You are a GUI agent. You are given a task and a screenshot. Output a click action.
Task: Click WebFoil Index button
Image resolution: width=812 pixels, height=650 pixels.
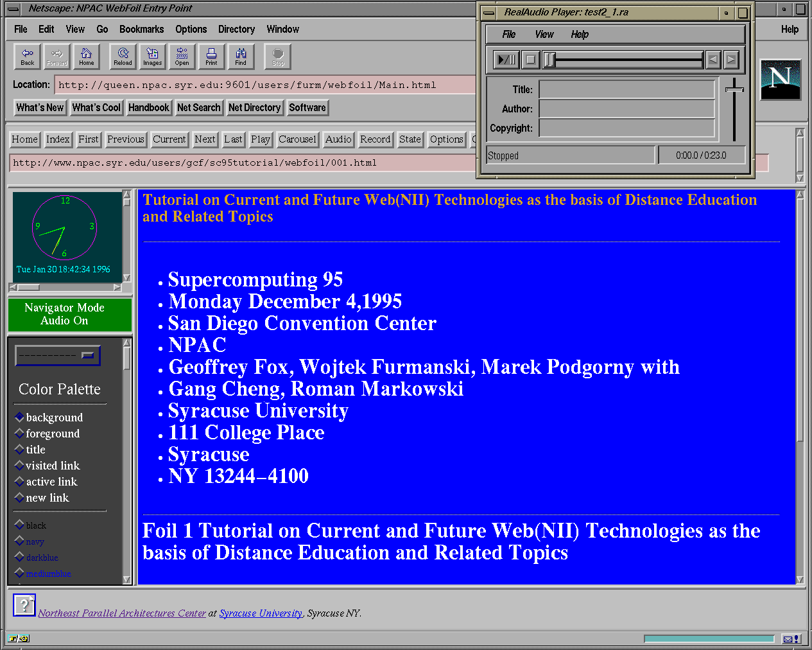point(58,139)
